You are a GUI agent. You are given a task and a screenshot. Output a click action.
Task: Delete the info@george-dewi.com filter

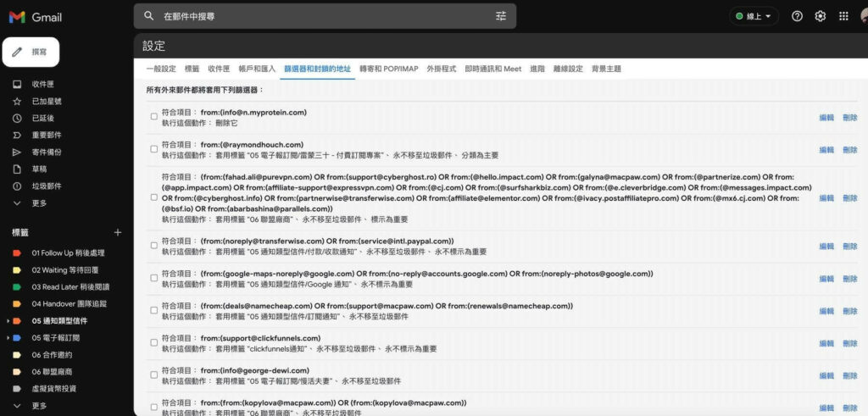click(849, 375)
